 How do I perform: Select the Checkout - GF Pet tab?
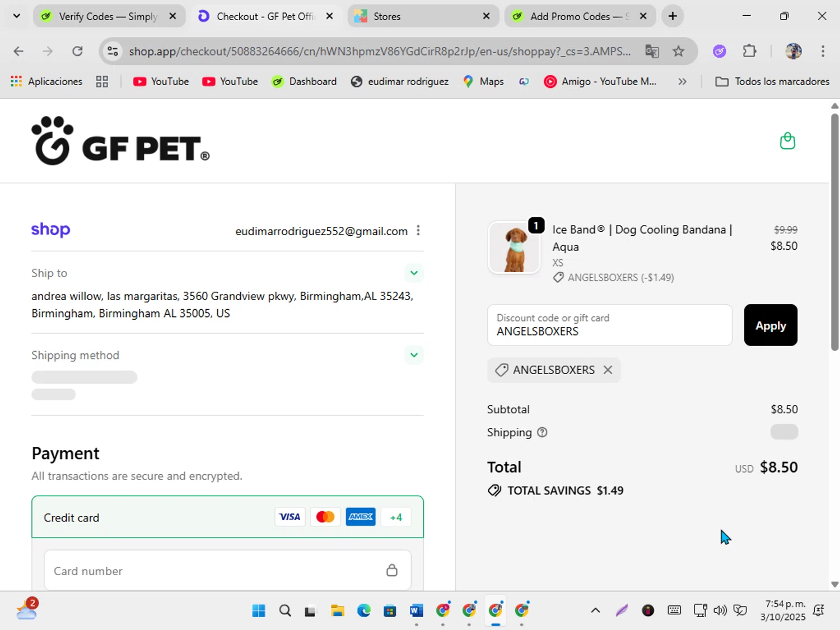(x=266, y=16)
